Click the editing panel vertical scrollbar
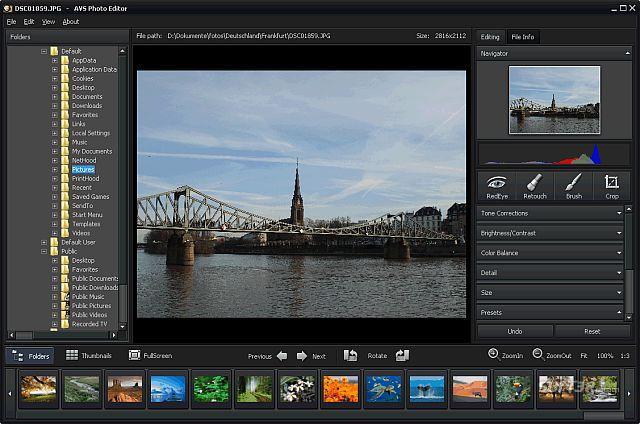The image size is (640, 424). coord(629,264)
